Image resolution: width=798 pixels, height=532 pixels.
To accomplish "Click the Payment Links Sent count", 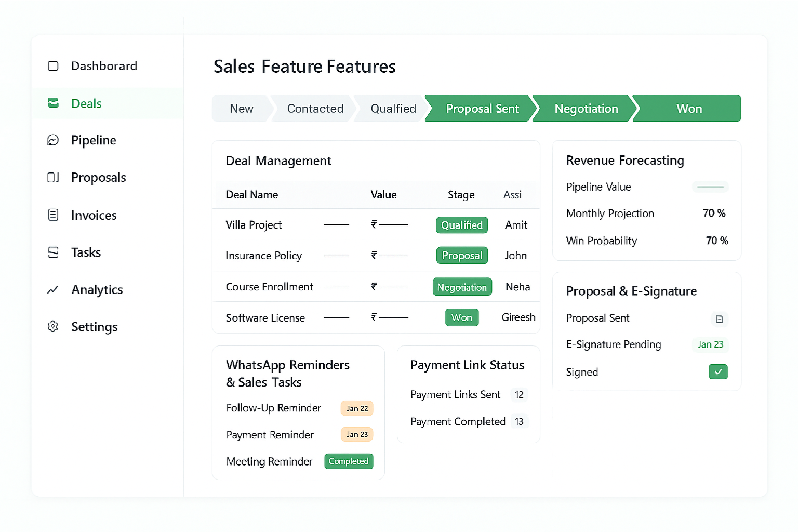I will point(519,395).
